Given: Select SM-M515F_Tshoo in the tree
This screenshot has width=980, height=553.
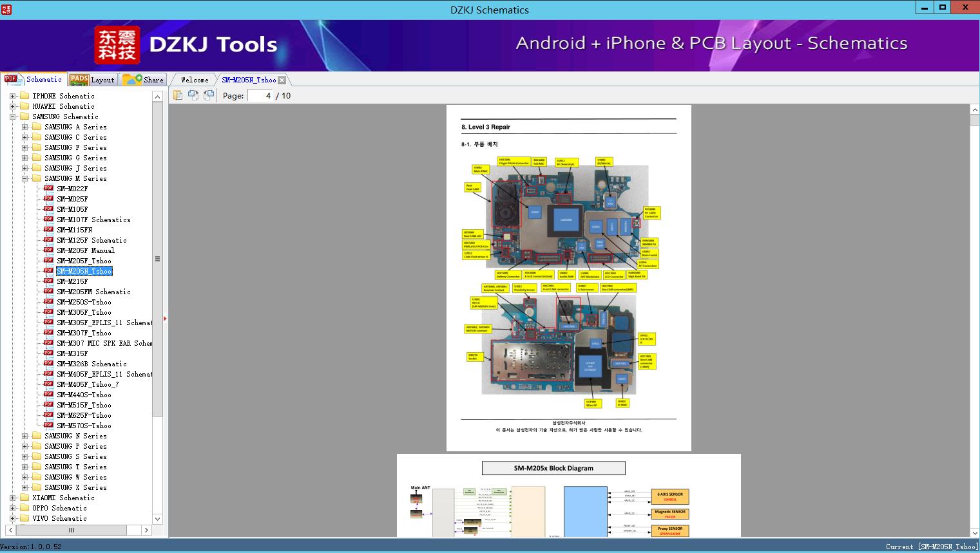Looking at the screenshot, I should [84, 405].
